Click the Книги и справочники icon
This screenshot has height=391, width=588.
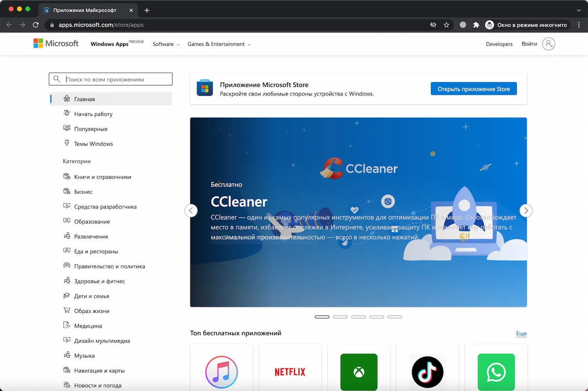click(x=67, y=177)
